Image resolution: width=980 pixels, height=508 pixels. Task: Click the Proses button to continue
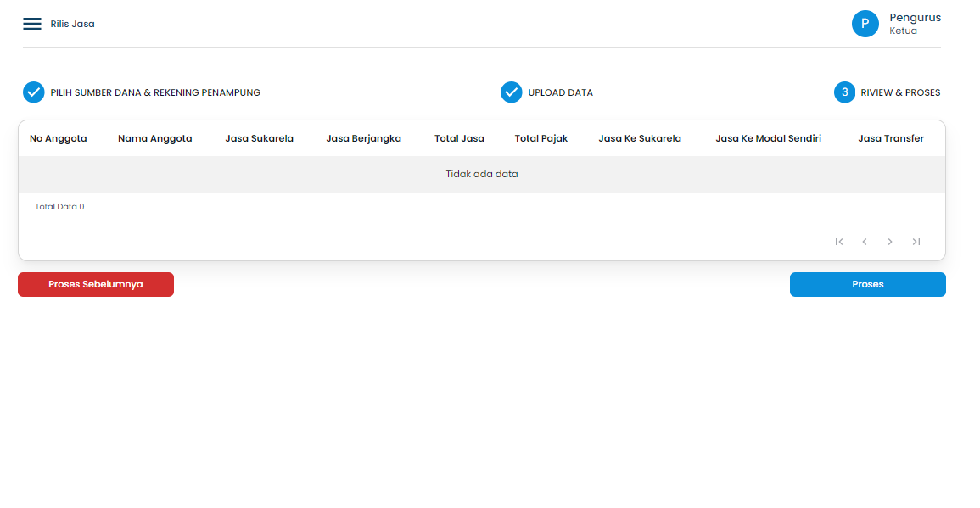867,284
